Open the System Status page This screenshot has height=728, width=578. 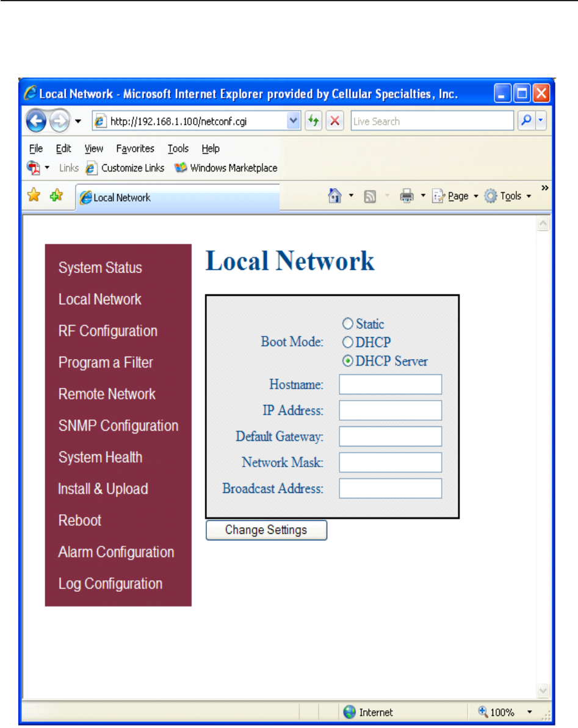click(x=100, y=268)
